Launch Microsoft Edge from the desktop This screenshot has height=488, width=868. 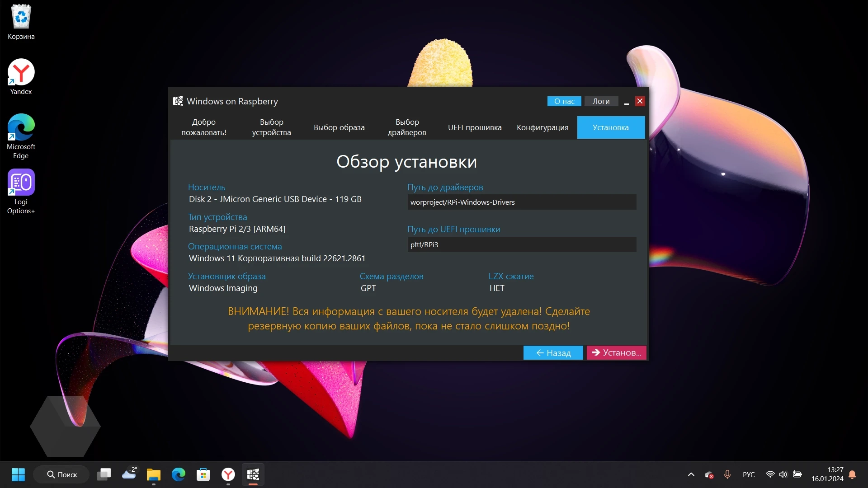[x=21, y=136]
